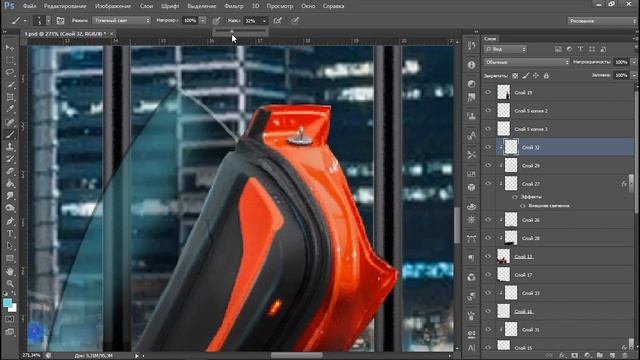Open the History panel icon
Screen dimensions: 640x360
[x=471, y=45]
